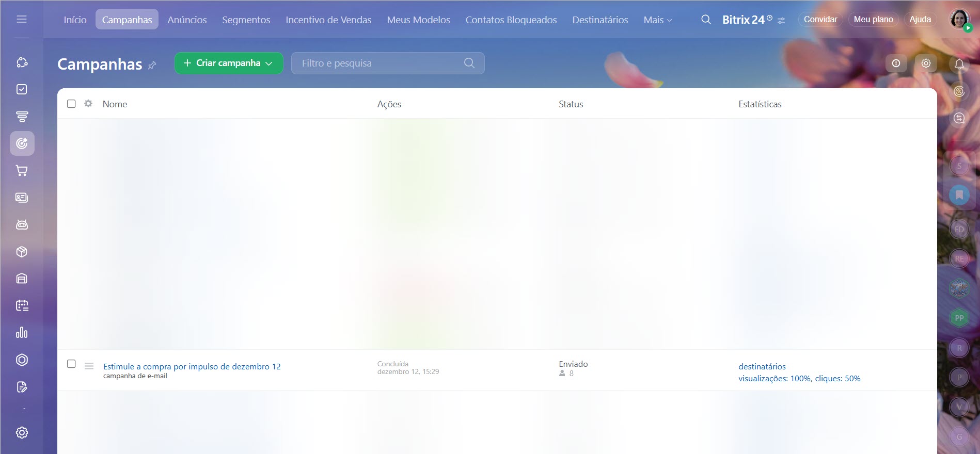980x454 pixels.
Task: Open the Estimule a compra por impulso campaign link
Action: point(192,366)
